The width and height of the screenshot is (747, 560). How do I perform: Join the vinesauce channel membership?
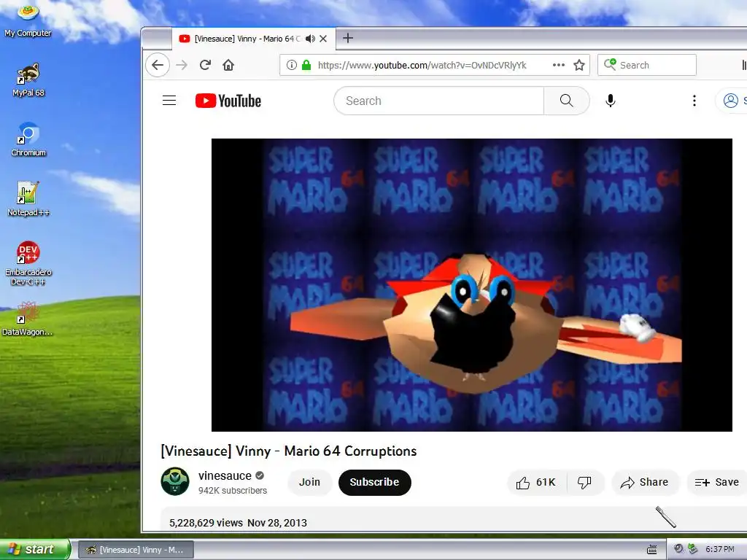click(x=309, y=483)
